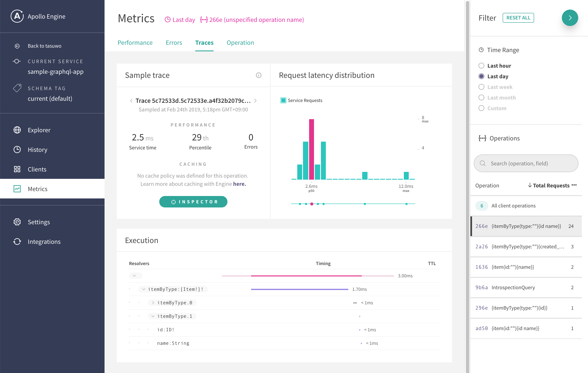The width and height of the screenshot is (588, 373).
Task: Click the Clients grid icon
Action: [x=17, y=169]
